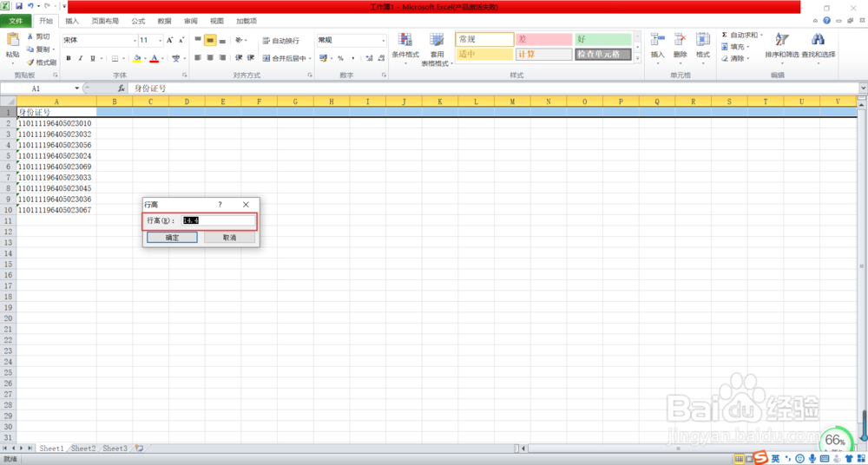The image size is (868, 465).
Task: Click decrease decimal icon
Action: 381,58
